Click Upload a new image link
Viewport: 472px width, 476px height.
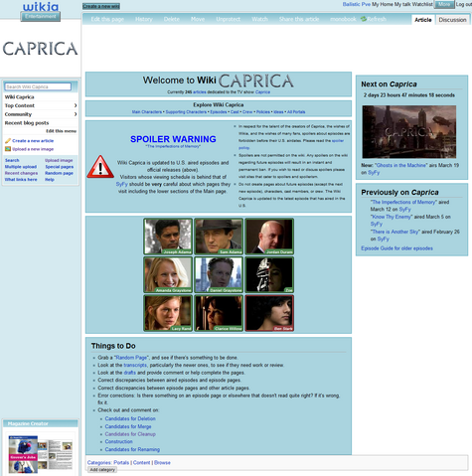pos(33,149)
